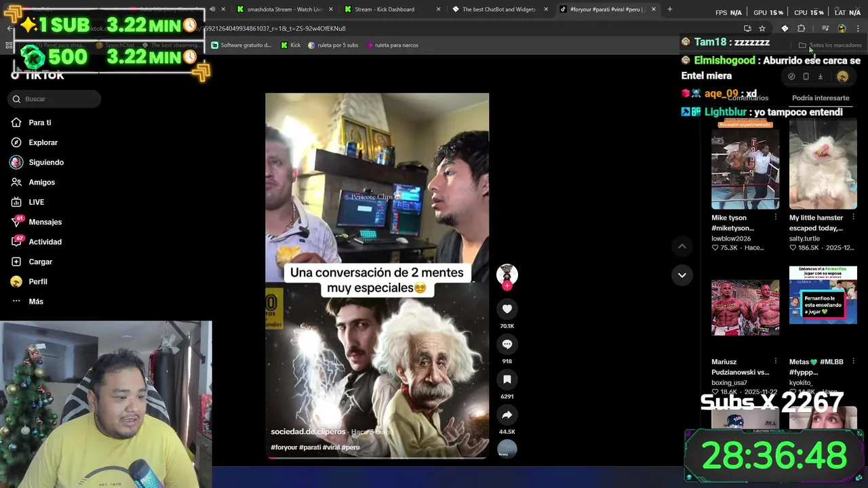Like the video with the heart icon
The height and width of the screenshot is (488, 868).
pyautogui.click(x=507, y=309)
